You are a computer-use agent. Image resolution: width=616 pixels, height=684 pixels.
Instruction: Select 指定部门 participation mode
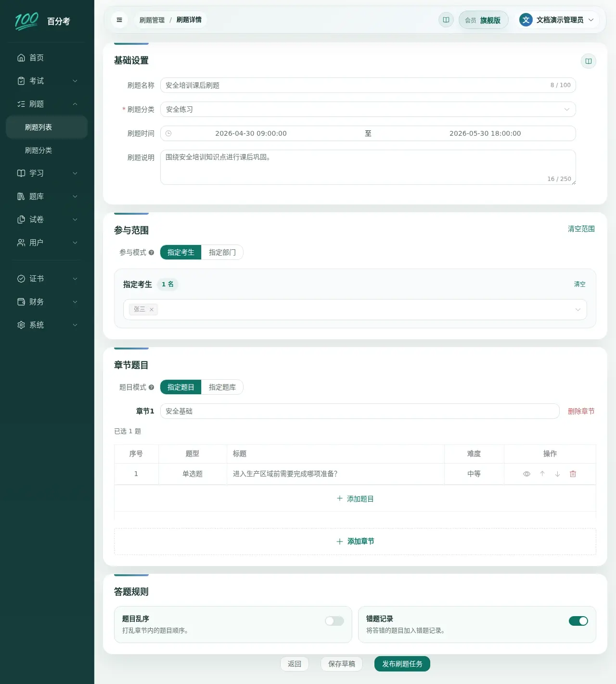[222, 252]
